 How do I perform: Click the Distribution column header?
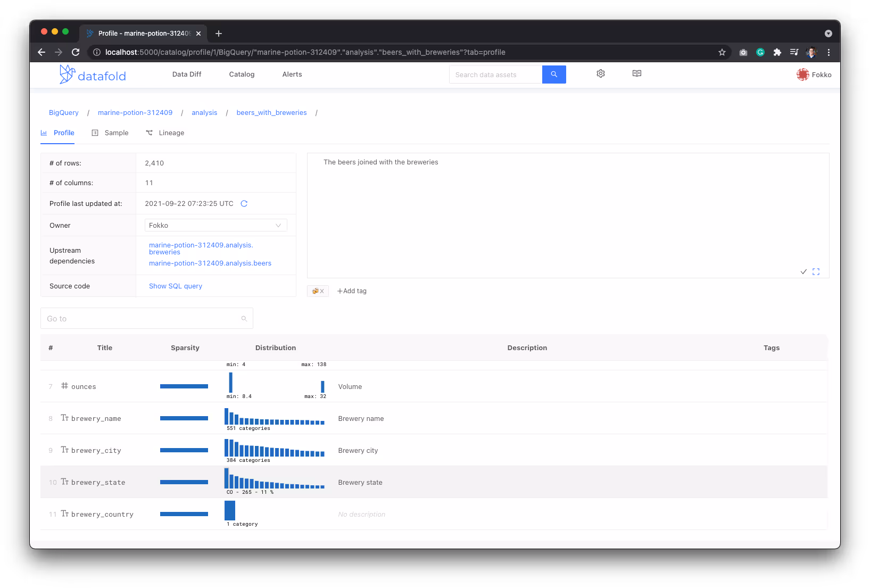tap(276, 348)
